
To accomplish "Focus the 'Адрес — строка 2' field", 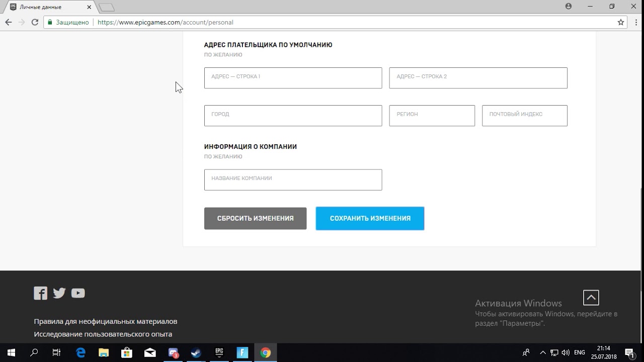I will pos(478,78).
